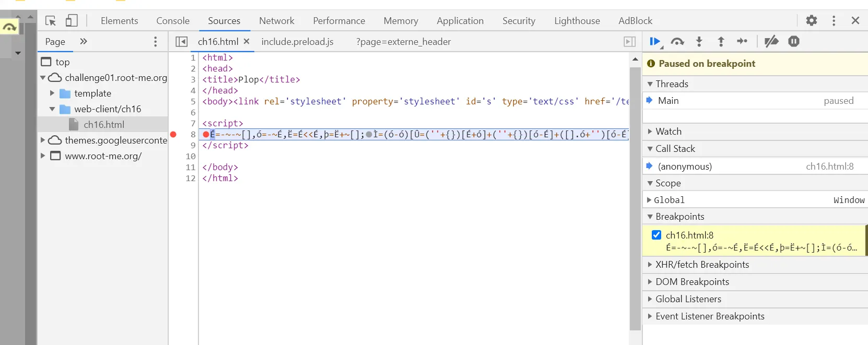Step over next function call
Viewport: 868px width, 345px height.
677,42
